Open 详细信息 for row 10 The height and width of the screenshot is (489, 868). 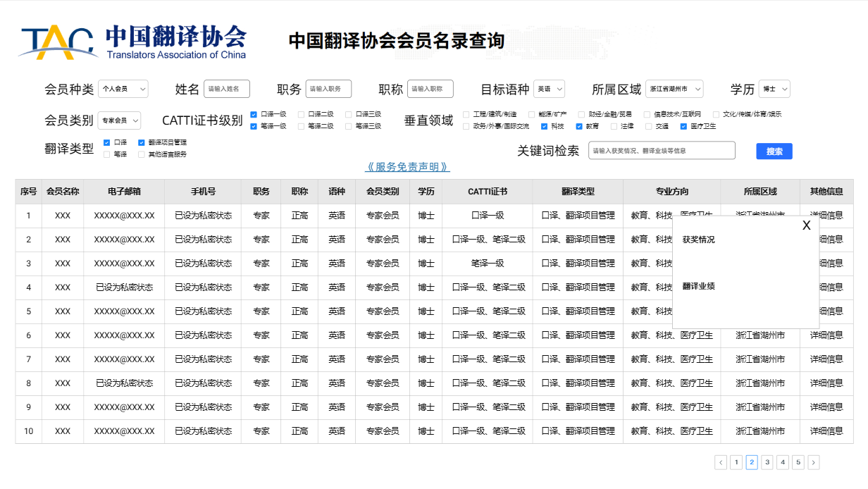[826, 431]
